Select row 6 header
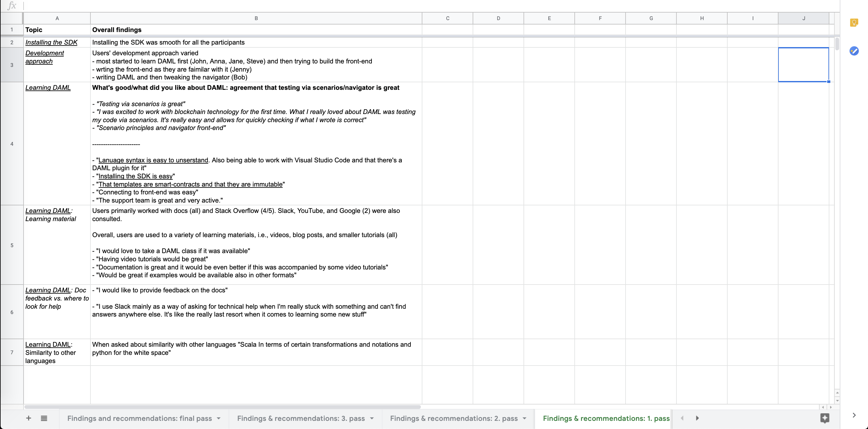868x429 pixels. (x=12, y=312)
